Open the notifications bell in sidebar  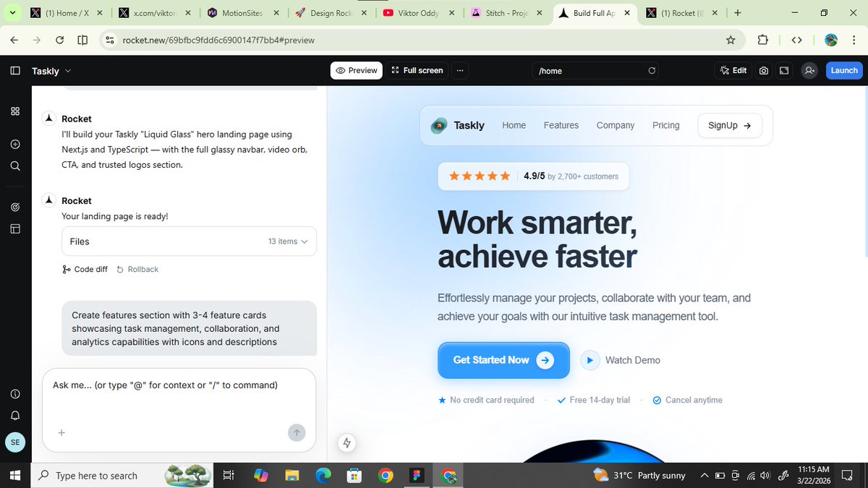(15, 416)
